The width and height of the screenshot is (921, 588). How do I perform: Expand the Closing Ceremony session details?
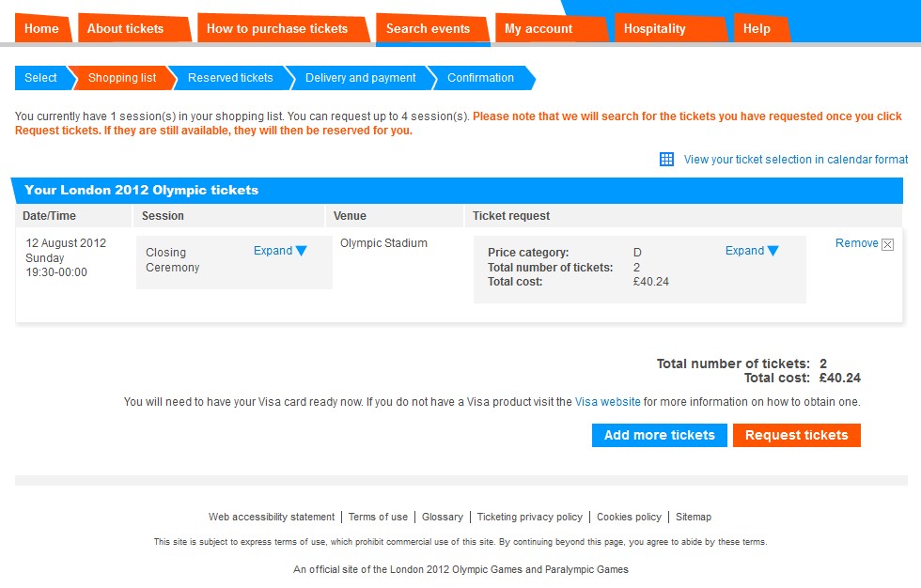click(280, 251)
